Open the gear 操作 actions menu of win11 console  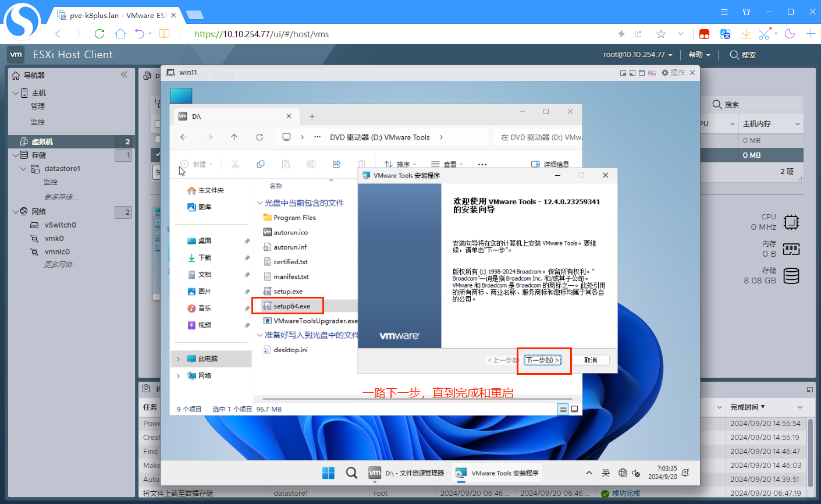673,73
